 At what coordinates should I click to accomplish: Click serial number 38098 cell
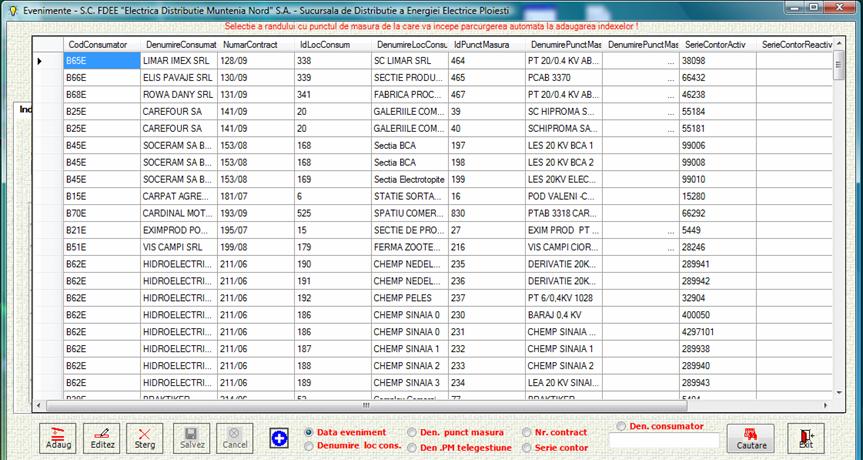pyautogui.click(x=718, y=61)
